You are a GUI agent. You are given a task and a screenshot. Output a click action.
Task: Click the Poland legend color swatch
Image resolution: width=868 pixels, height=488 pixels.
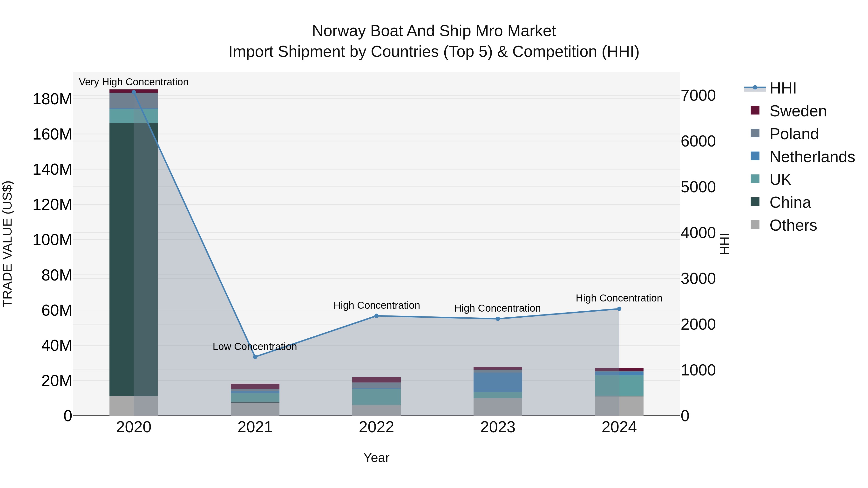point(755,133)
